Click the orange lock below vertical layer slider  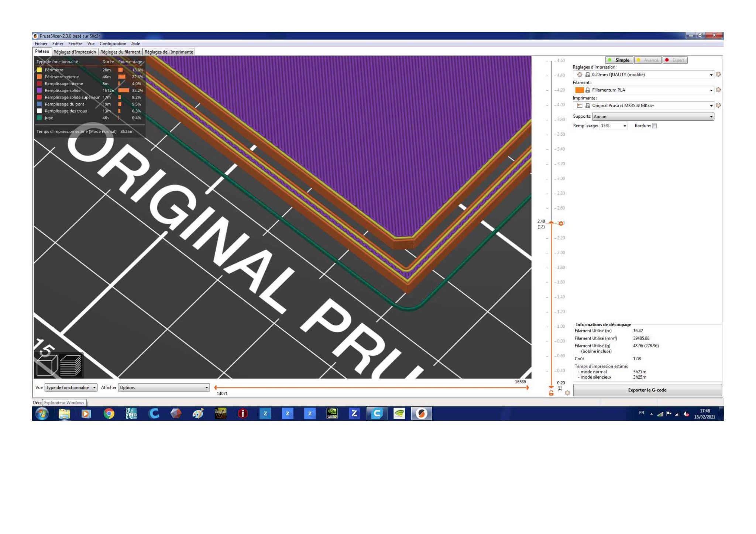click(x=551, y=393)
